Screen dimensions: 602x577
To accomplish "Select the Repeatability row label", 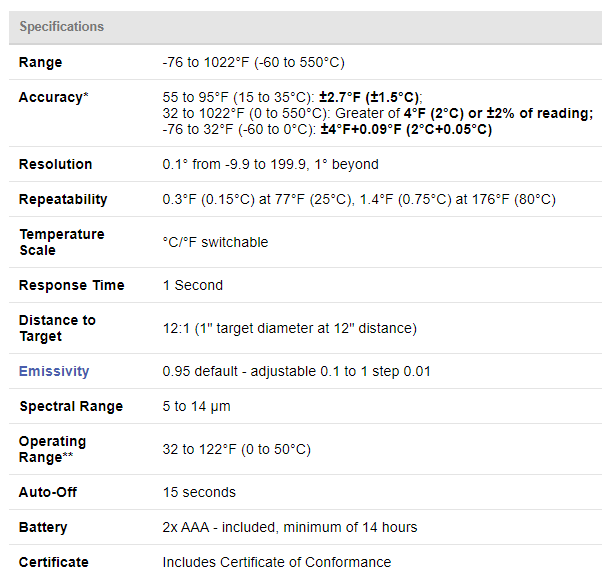I will [x=63, y=199].
